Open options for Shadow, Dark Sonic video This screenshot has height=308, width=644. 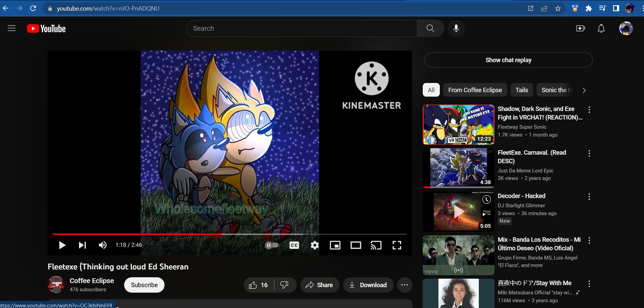click(589, 110)
